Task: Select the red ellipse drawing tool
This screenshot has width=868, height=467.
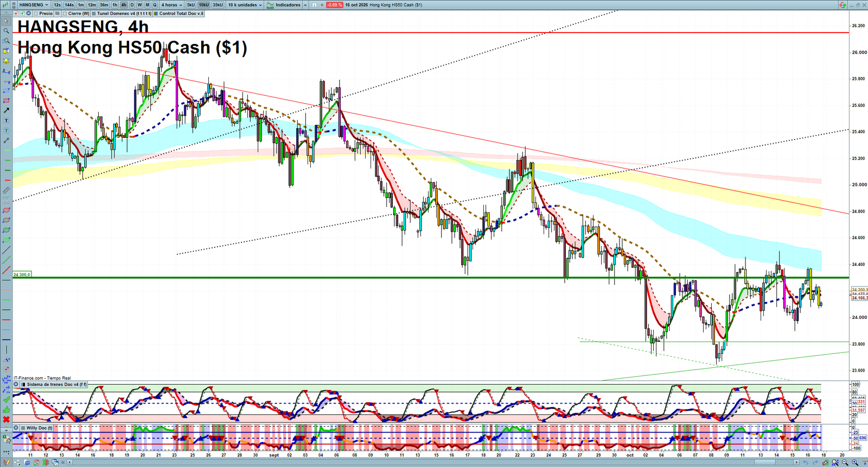Action: [x=6, y=210]
